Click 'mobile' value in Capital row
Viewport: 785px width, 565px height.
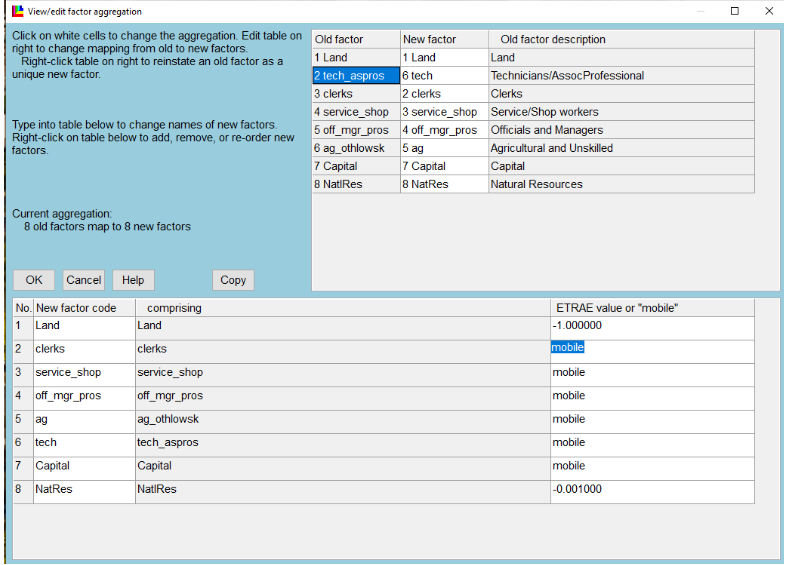click(652, 468)
